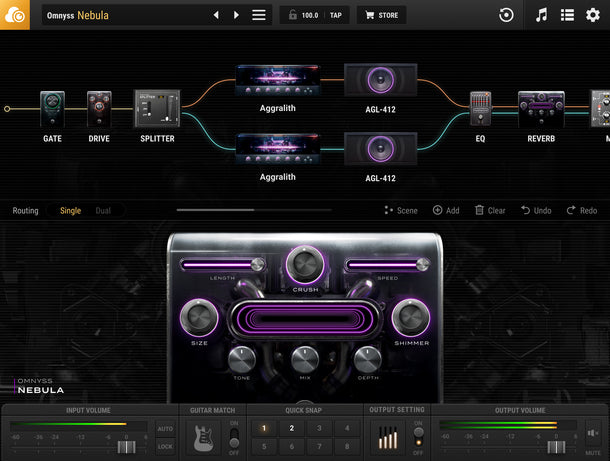Viewport: 610px width, 461px height.
Task: Go to the next preset arrow
Action: pyautogui.click(x=236, y=15)
